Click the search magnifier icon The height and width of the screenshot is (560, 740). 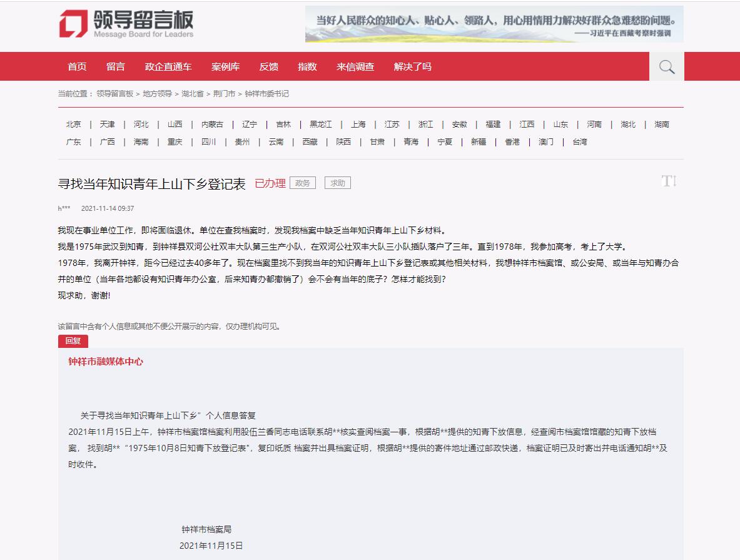[x=666, y=67]
